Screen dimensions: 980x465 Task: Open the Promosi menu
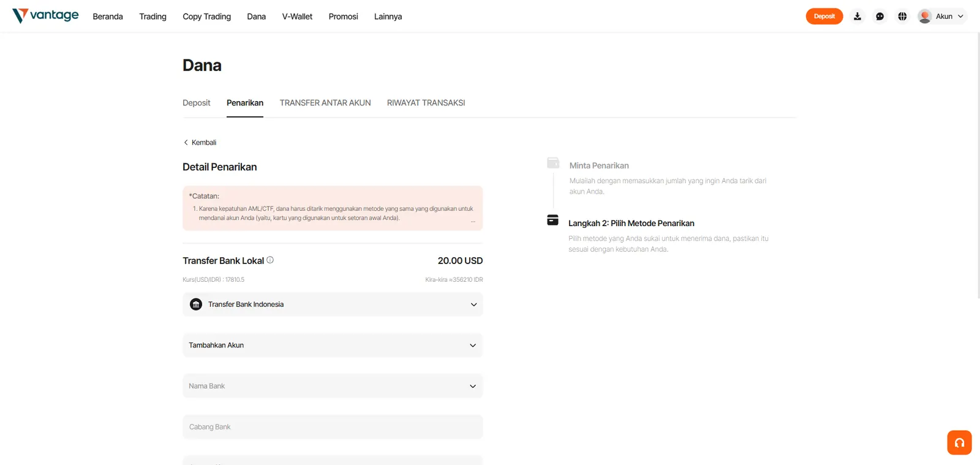click(344, 17)
